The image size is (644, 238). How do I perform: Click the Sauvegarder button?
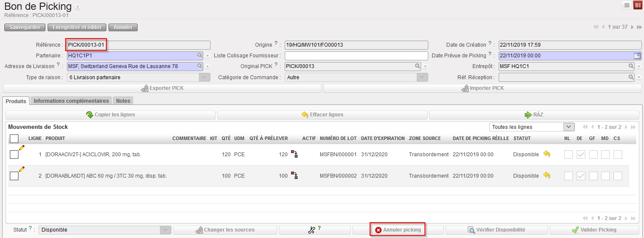(24, 27)
